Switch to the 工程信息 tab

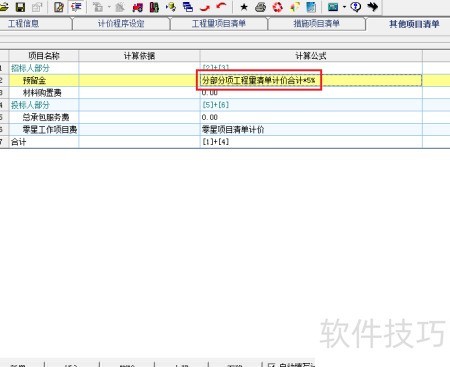tap(23, 24)
